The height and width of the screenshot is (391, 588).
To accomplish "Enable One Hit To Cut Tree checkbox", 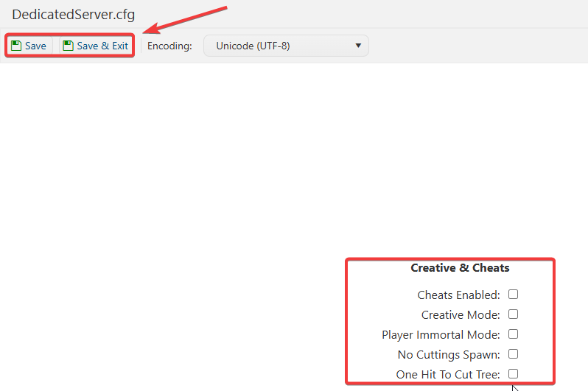I will (513, 374).
